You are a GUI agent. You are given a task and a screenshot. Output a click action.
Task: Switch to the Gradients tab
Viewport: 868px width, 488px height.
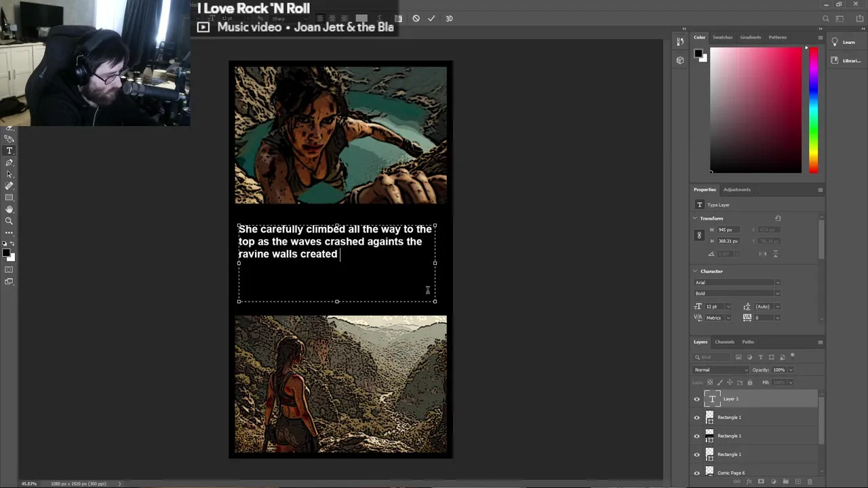tap(750, 37)
